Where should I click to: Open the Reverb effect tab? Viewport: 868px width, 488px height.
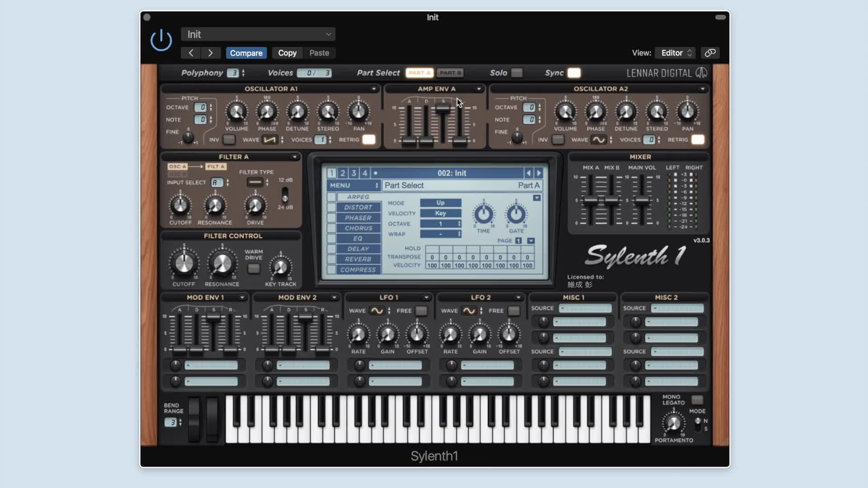[358, 259]
